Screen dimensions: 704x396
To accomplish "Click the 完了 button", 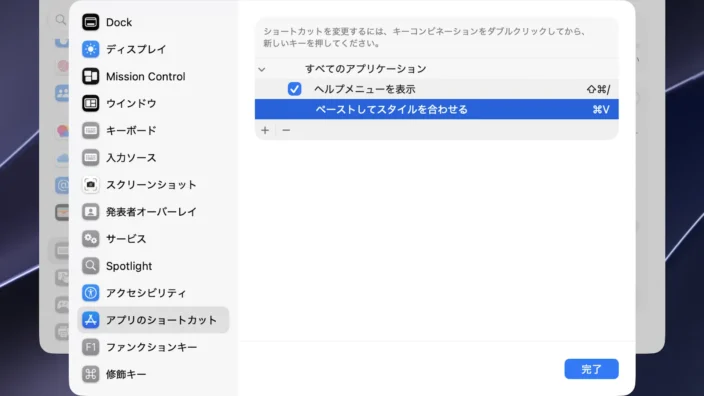I will pyautogui.click(x=591, y=369).
